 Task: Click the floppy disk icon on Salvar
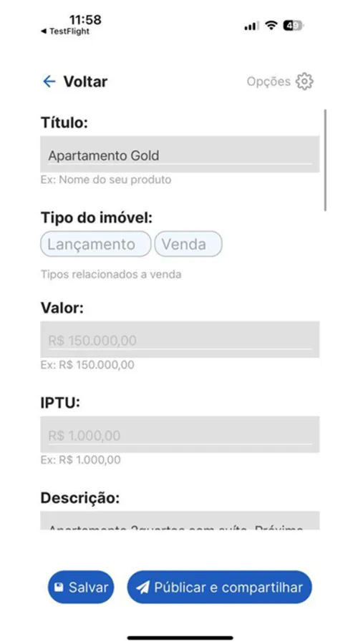(59, 587)
